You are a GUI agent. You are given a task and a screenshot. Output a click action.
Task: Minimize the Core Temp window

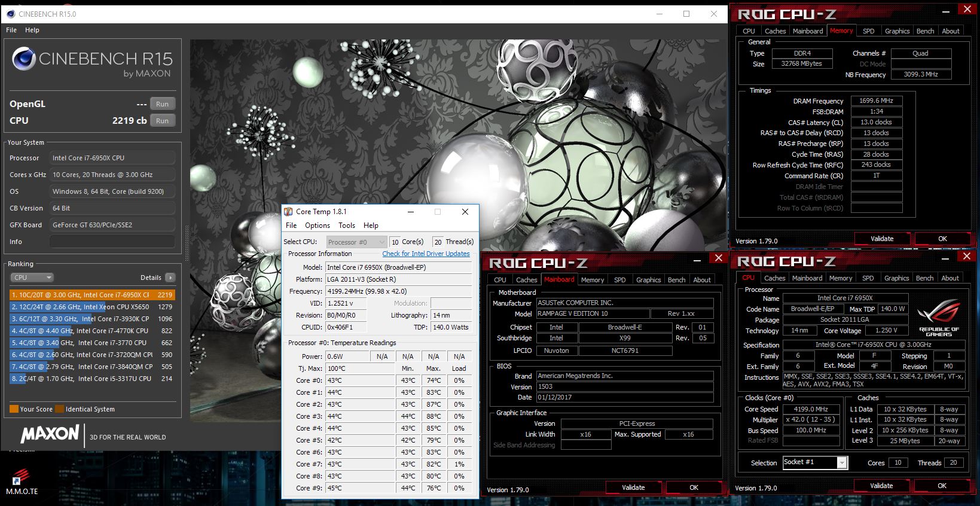[411, 212]
